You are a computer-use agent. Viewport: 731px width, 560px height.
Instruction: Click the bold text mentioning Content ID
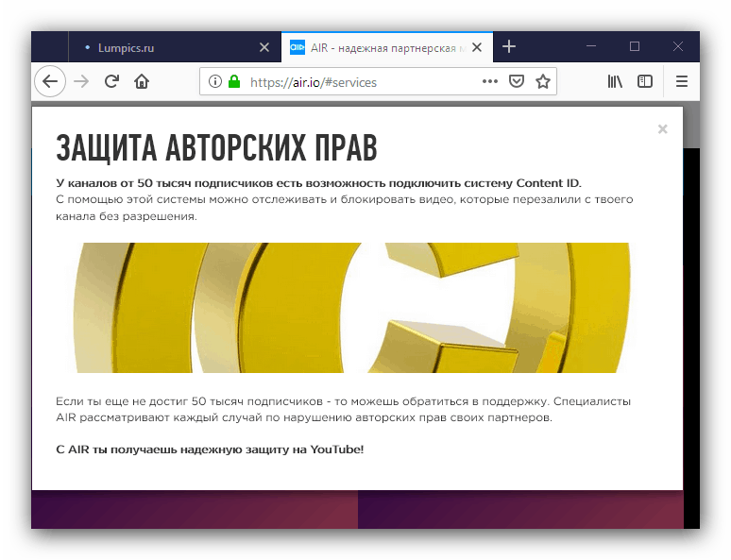[319, 183]
